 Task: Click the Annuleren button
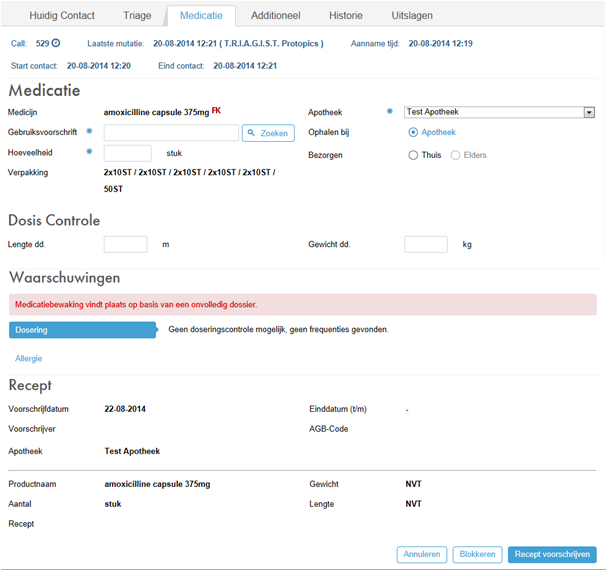click(422, 554)
